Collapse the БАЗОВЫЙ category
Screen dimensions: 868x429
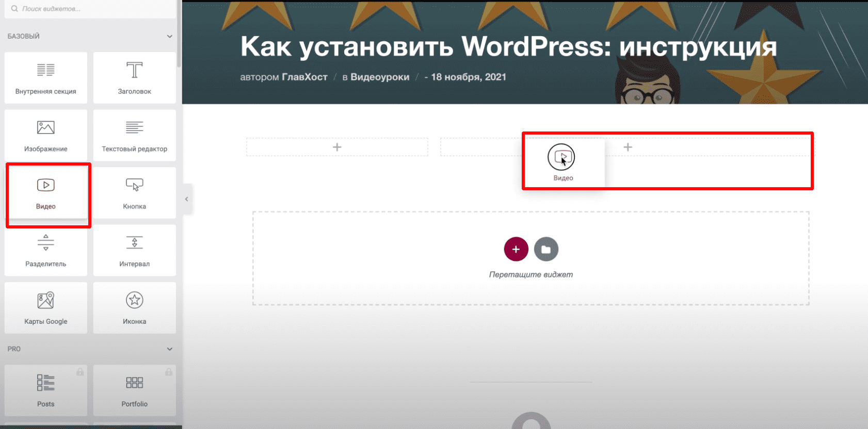pyautogui.click(x=169, y=36)
